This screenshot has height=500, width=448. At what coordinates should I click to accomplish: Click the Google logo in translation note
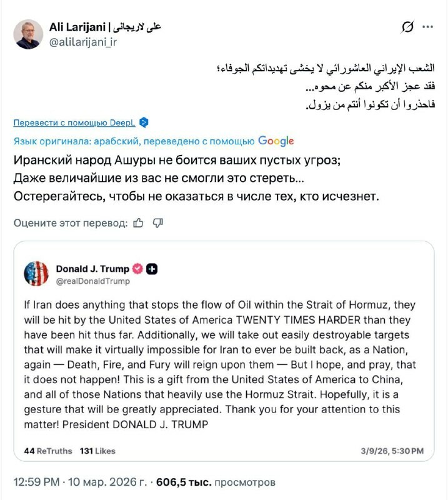(x=276, y=141)
